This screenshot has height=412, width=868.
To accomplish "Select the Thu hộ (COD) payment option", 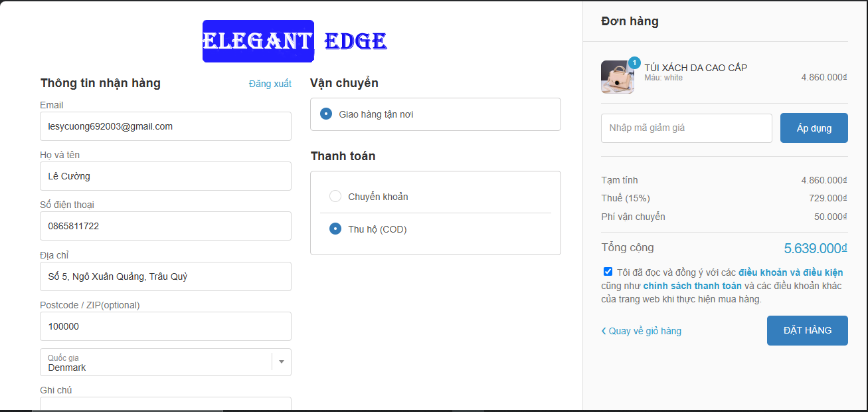I will coord(335,229).
